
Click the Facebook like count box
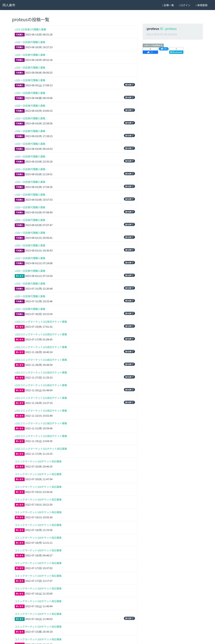[150, 49]
